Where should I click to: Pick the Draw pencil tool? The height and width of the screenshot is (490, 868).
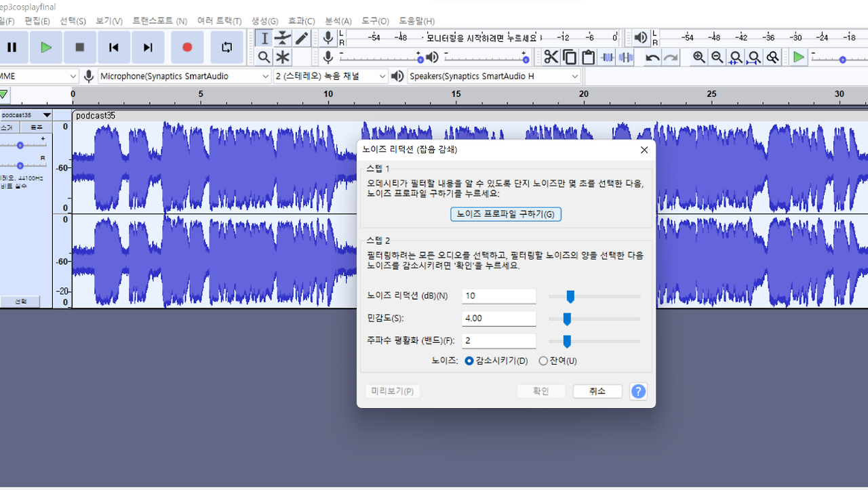click(x=301, y=39)
